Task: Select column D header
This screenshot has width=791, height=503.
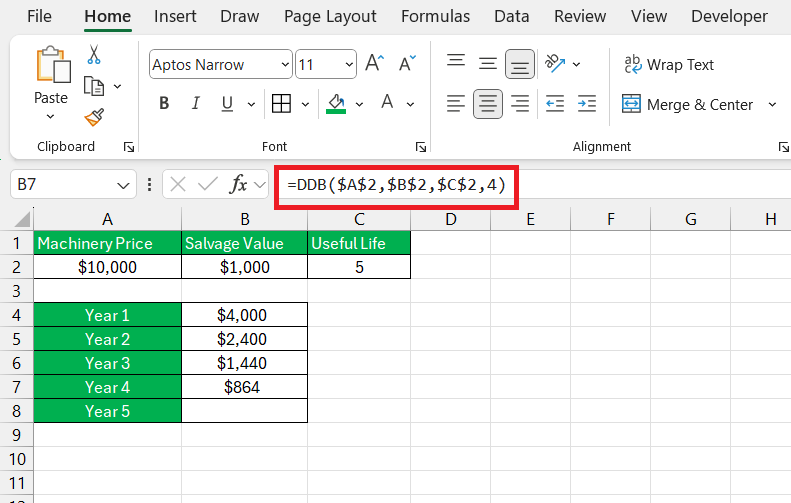Action: point(450,219)
